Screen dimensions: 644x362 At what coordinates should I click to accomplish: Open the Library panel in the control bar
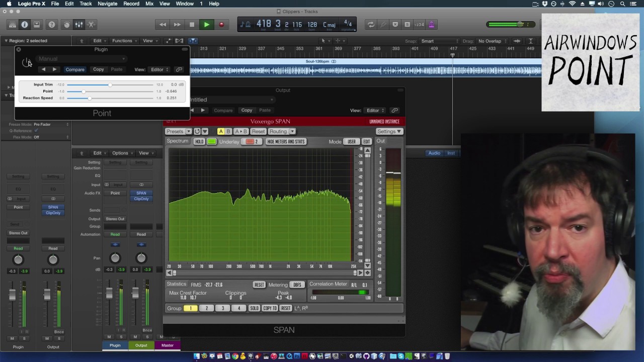pos(13,25)
